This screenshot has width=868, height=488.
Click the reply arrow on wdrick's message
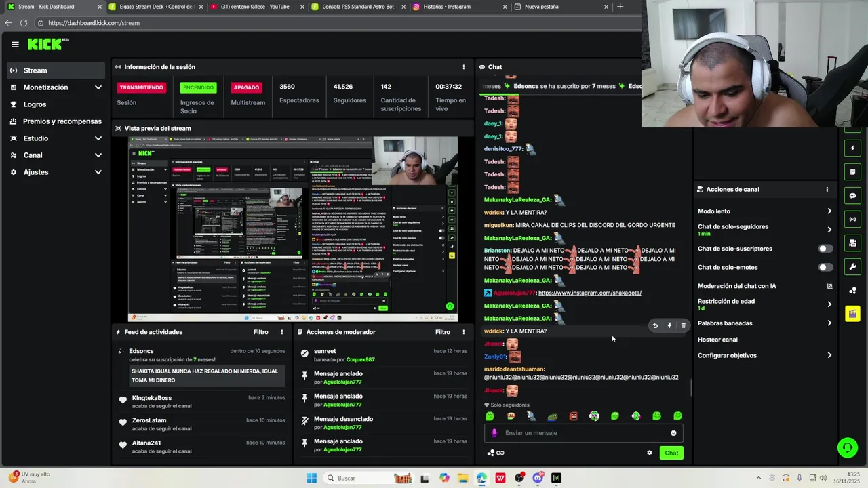pyautogui.click(x=655, y=326)
